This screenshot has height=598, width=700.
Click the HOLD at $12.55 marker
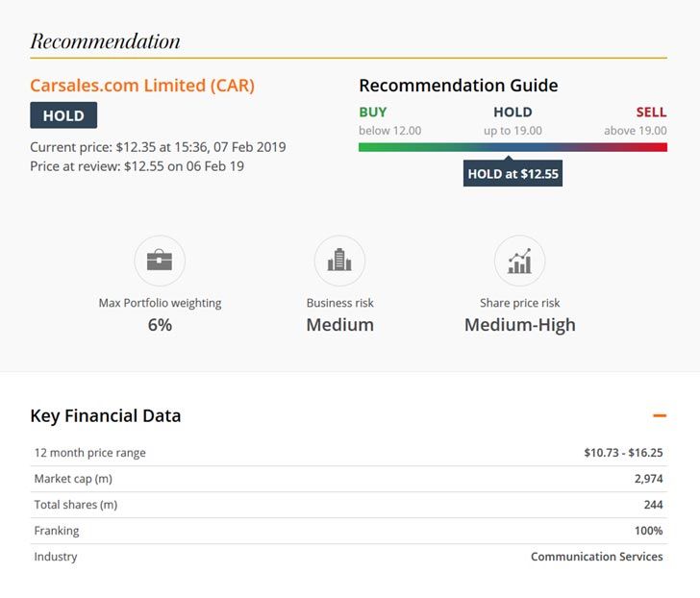coord(512,173)
